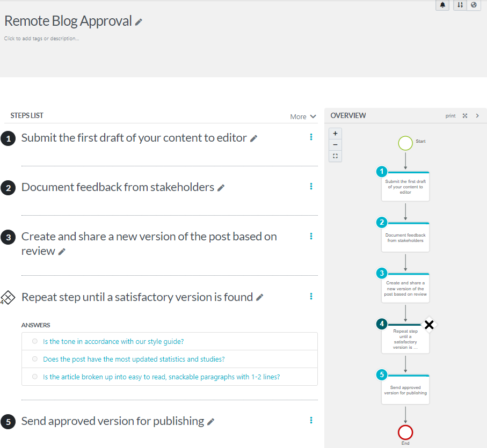The image size is (487, 448).
Task: Zoom in on the overview diagram
Action: click(335, 133)
